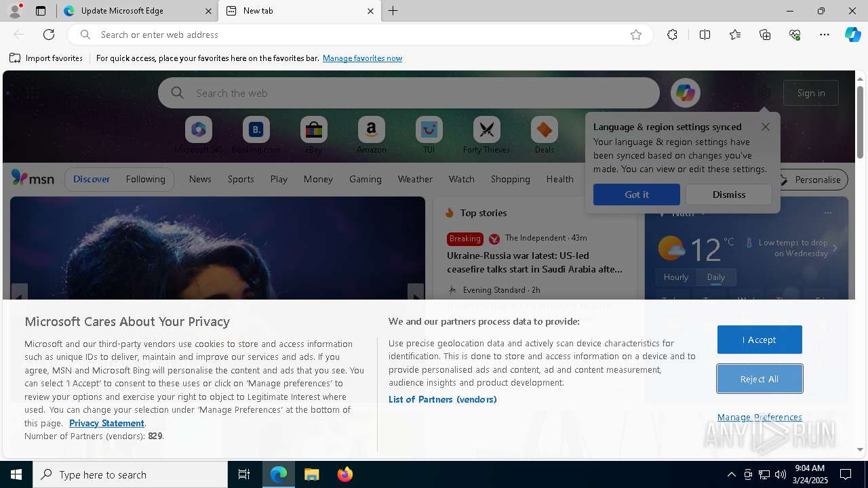The height and width of the screenshot is (488, 868).
Task: Switch weather to Daily view
Action: 716,277
